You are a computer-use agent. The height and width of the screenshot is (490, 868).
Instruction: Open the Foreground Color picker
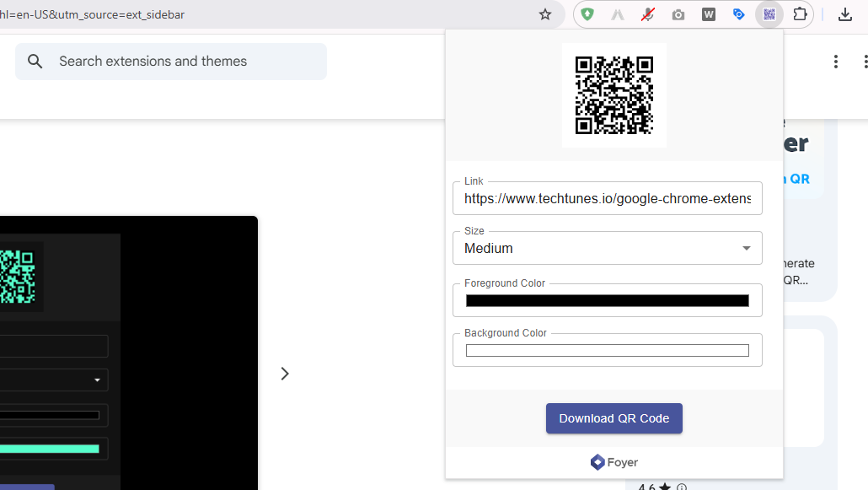[x=608, y=300]
